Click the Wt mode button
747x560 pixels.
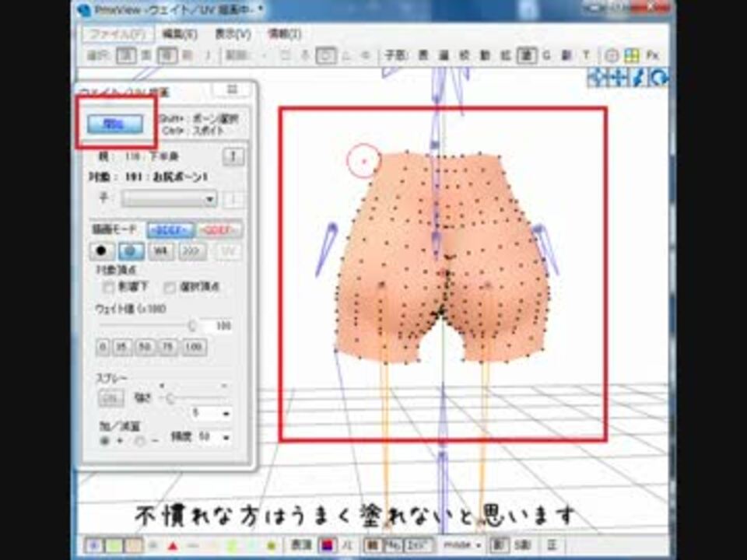point(161,251)
